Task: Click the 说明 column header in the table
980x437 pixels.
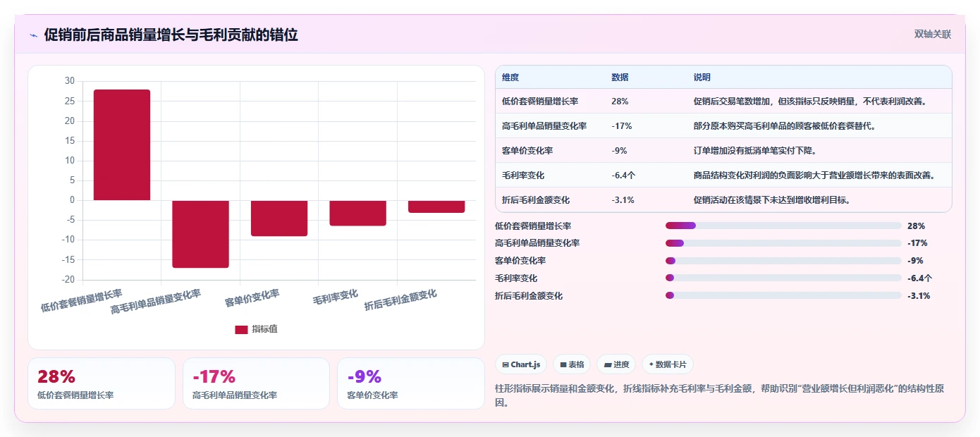Action: click(x=702, y=77)
